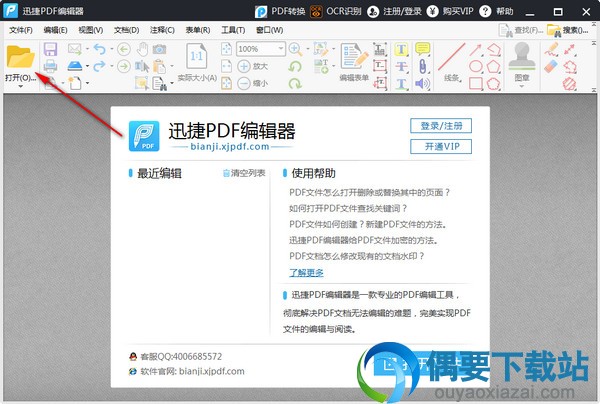Click OCR识别 in the title bar
The width and height of the screenshot is (600, 404).
tap(336, 11)
